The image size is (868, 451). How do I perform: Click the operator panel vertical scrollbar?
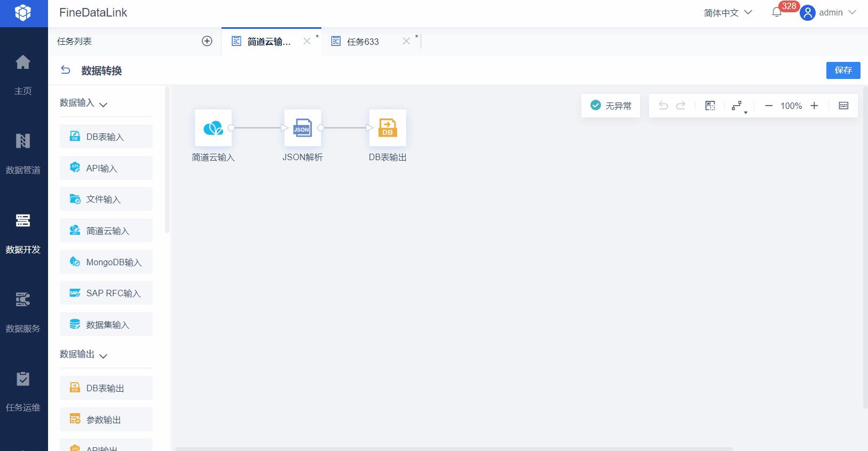point(167,160)
